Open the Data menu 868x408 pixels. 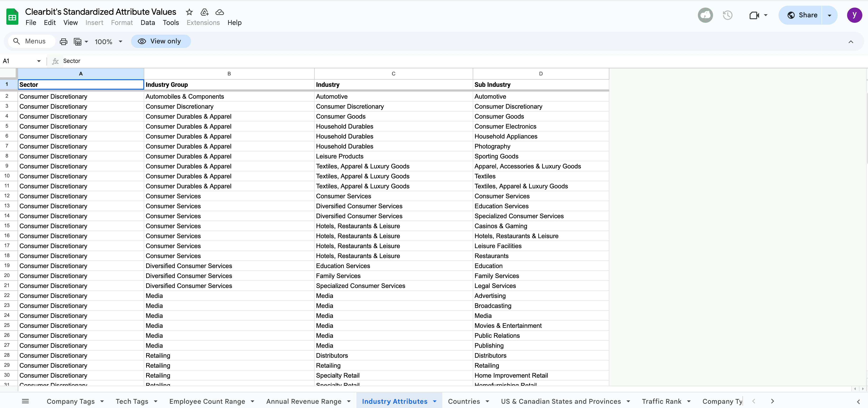148,23
